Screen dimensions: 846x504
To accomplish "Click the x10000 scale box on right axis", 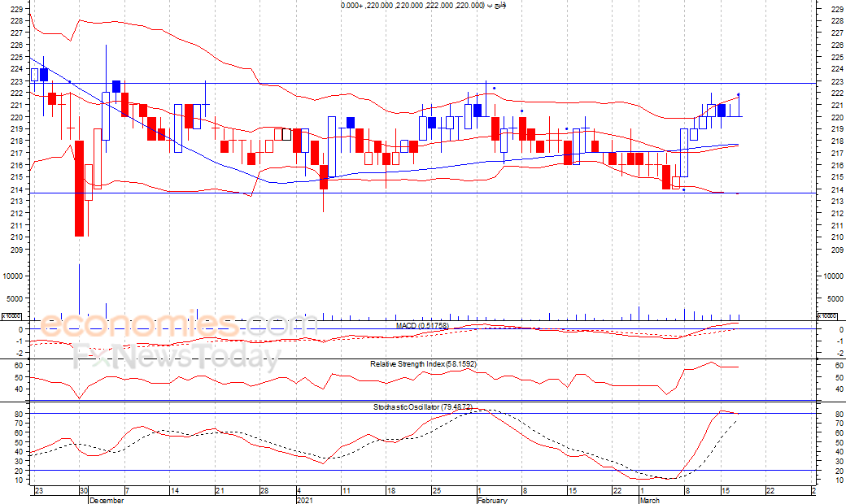I will [827, 316].
